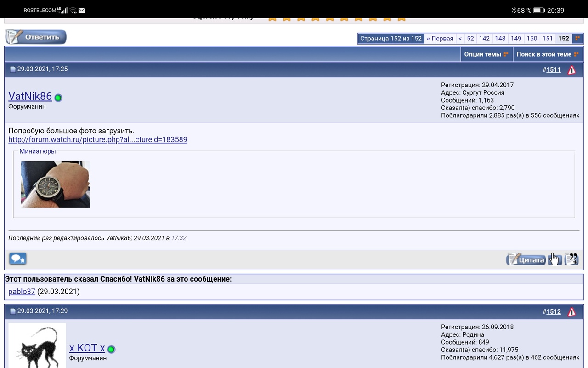The height and width of the screenshot is (368, 588).
Task: Expand the Поиск в этой теме dropdown
Action: (547, 54)
